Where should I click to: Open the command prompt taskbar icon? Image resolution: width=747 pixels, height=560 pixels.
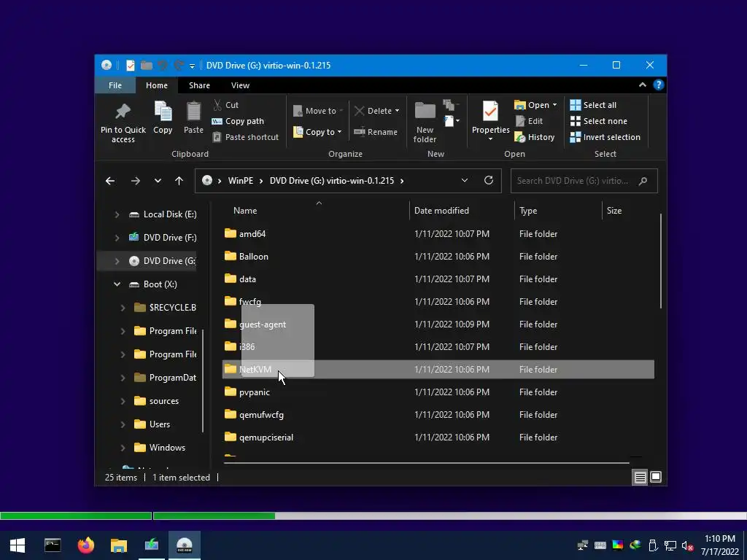53,545
